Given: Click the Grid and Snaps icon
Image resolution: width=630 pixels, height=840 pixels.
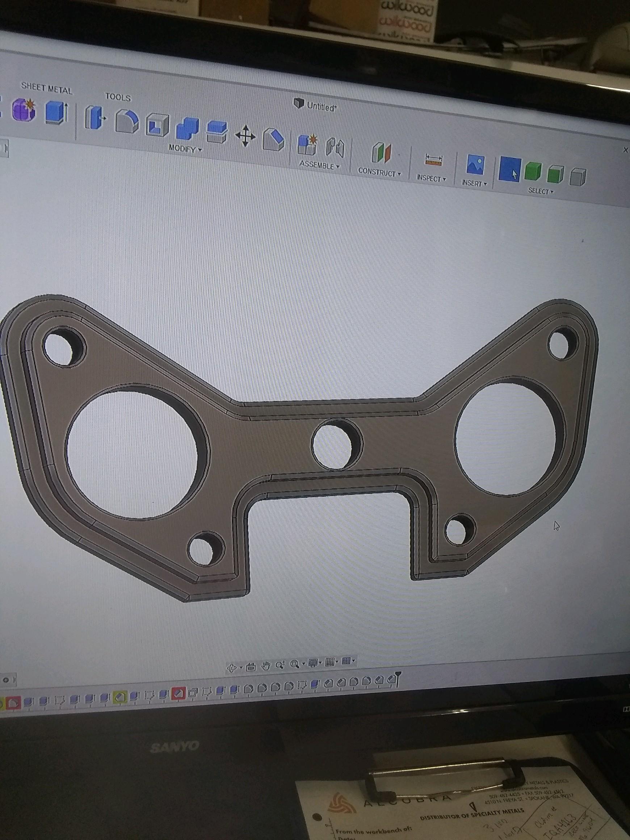Looking at the screenshot, I should coord(329,662).
